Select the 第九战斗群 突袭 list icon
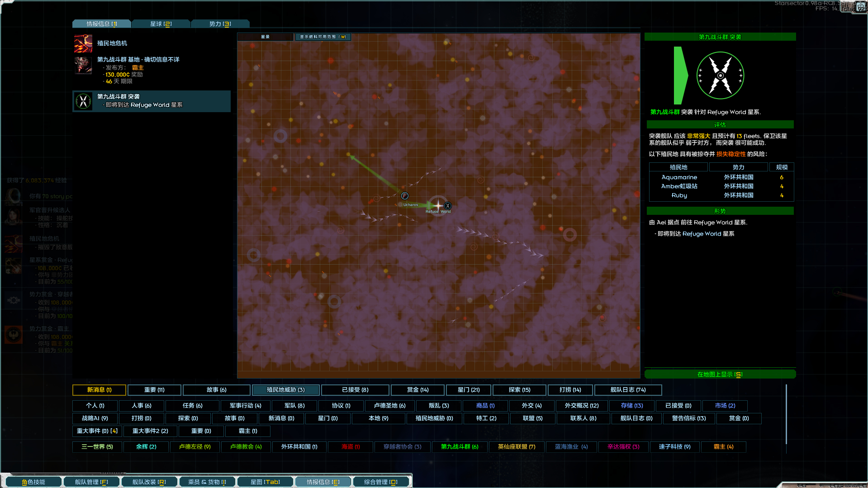868x488 pixels. [83, 101]
